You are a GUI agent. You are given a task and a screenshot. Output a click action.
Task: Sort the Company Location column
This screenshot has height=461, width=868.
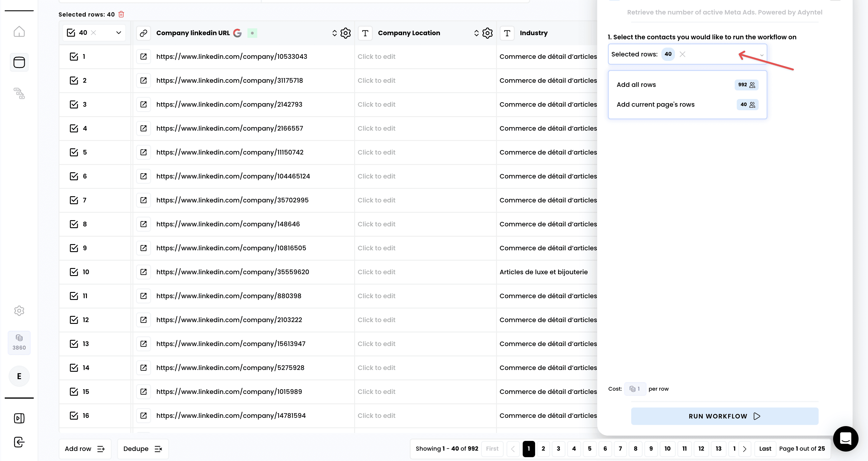pyautogui.click(x=476, y=33)
